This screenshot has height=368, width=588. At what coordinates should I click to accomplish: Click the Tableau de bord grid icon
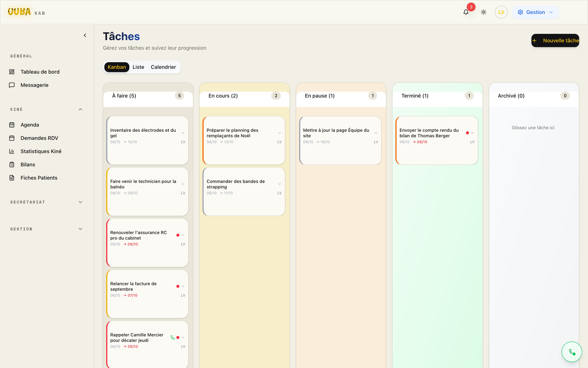coord(12,72)
